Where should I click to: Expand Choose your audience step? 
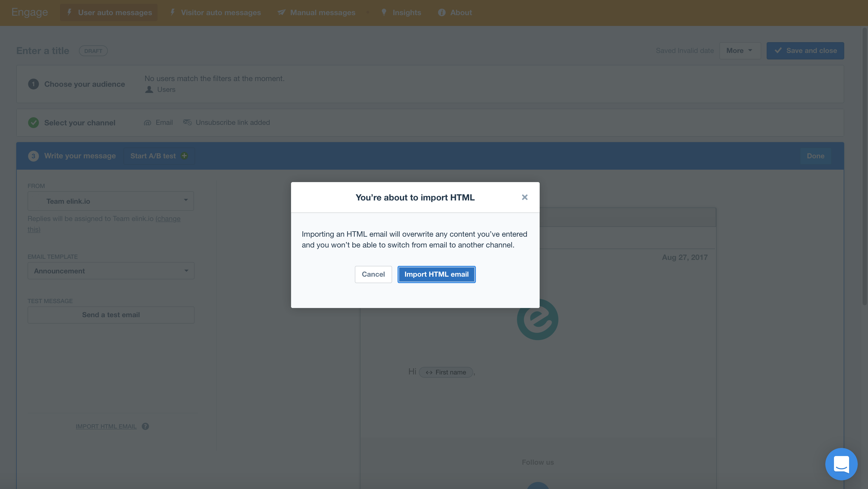click(x=430, y=84)
